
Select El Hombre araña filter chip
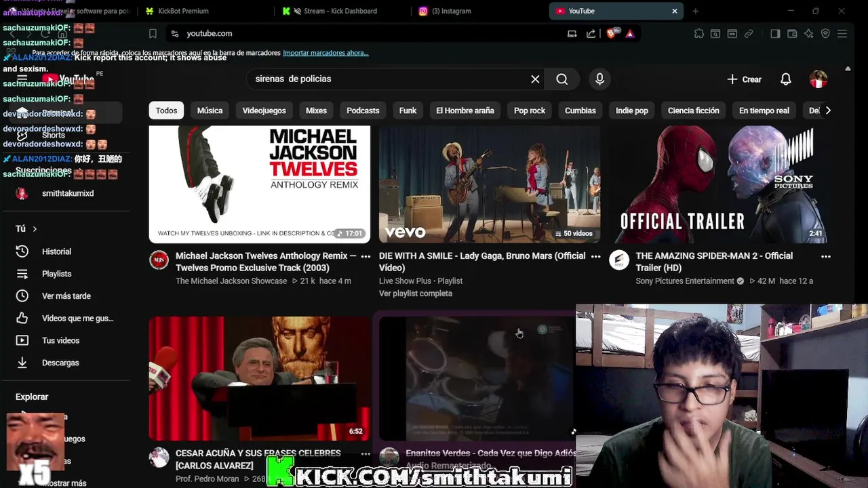tap(465, 110)
